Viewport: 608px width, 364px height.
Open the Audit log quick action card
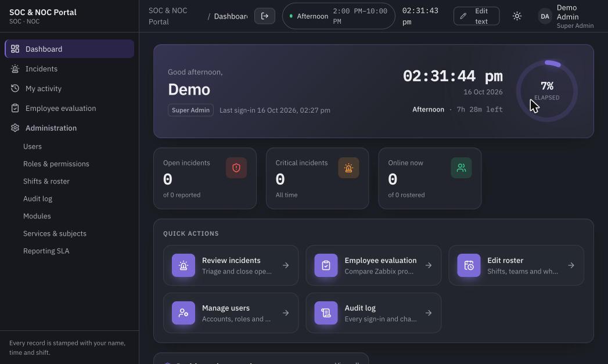[373, 313]
